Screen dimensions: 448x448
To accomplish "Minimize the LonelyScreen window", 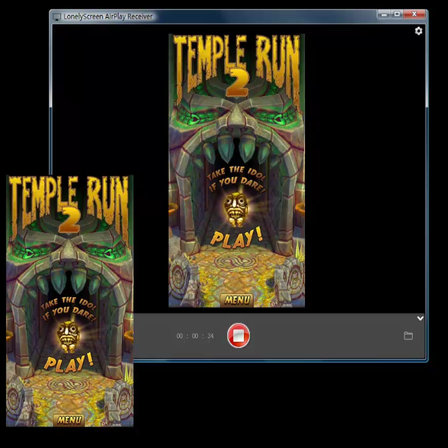I will [x=384, y=14].
